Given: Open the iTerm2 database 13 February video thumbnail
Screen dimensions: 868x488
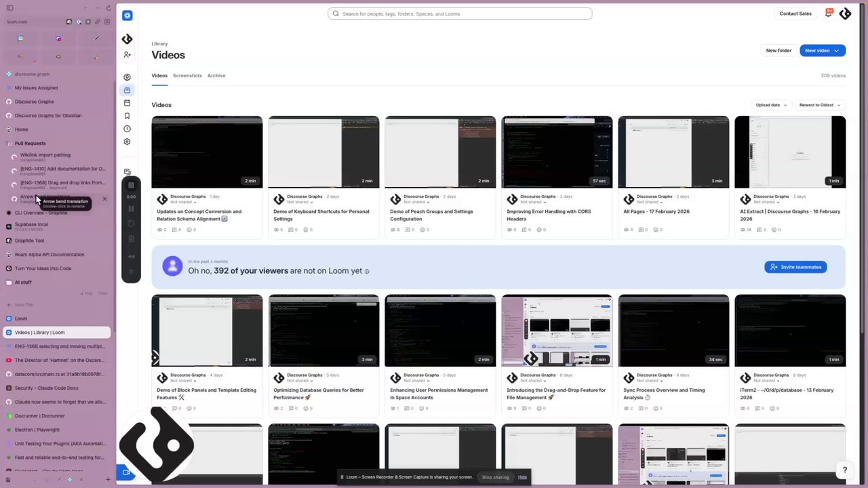Looking at the screenshot, I should coord(790,331).
